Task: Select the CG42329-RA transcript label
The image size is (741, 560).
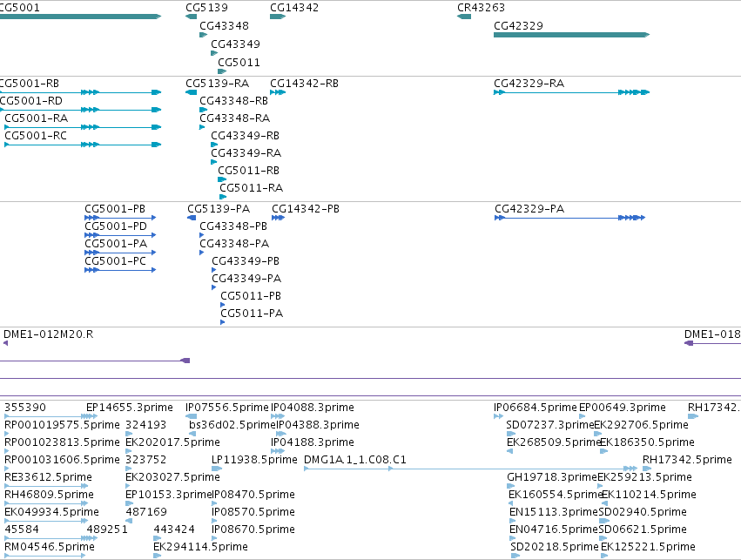Action: click(x=529, y=84)
